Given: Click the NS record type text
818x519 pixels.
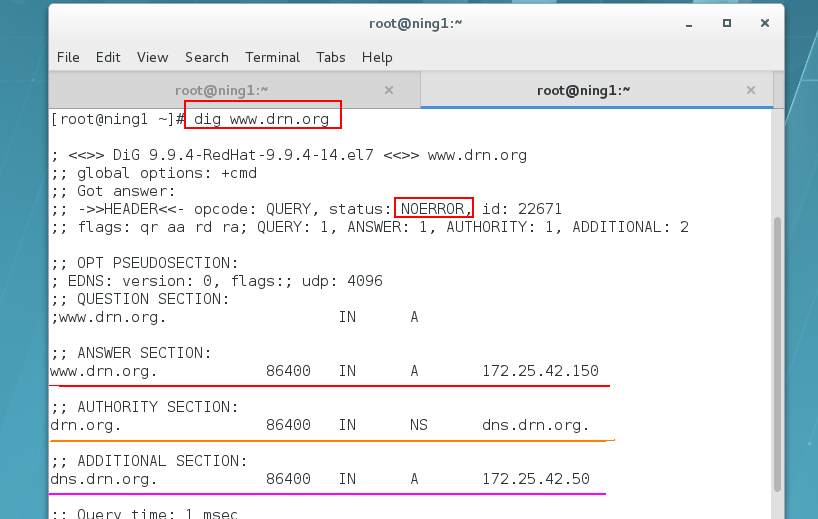Looking at the screenshot, I should 418,425.
